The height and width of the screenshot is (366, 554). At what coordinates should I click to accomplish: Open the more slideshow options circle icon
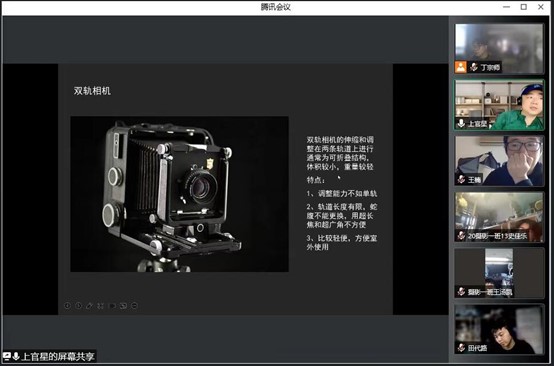pyautogui.click(x=134, y=306)
